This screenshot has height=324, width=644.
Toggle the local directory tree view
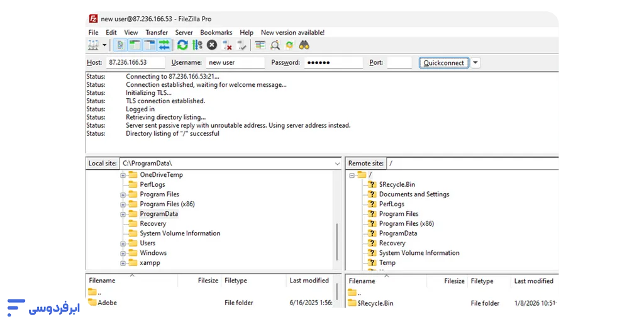coord(135,45)
